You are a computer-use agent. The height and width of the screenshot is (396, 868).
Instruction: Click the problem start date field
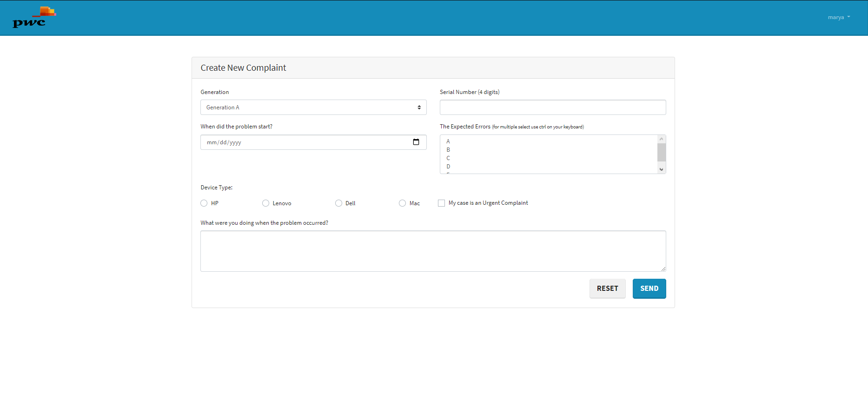tap(313, 142)
